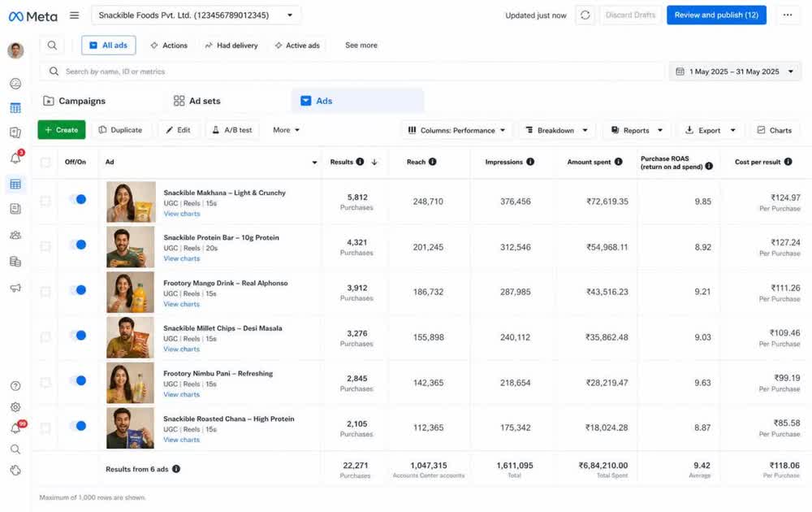Screen dimensions: 812x512
Task: Click the search by name, ID or metrics field
Action: pyautogui.click(x=352, y=72)
